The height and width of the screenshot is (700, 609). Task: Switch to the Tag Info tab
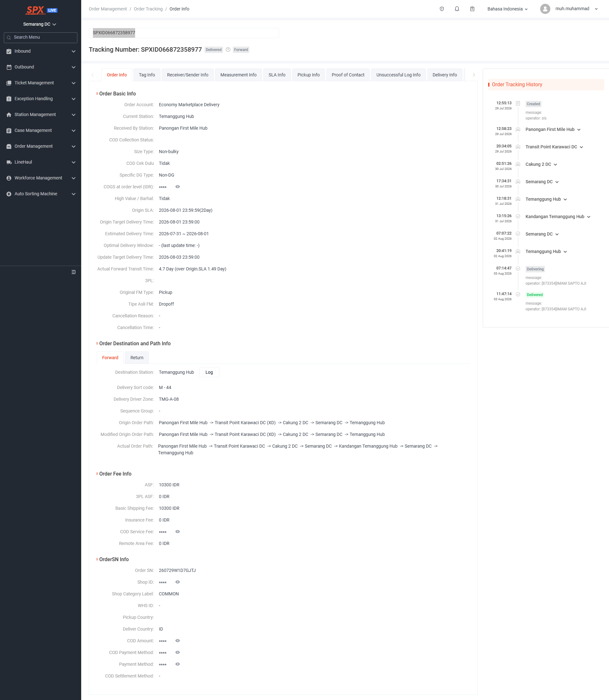[x=147, y=75]
